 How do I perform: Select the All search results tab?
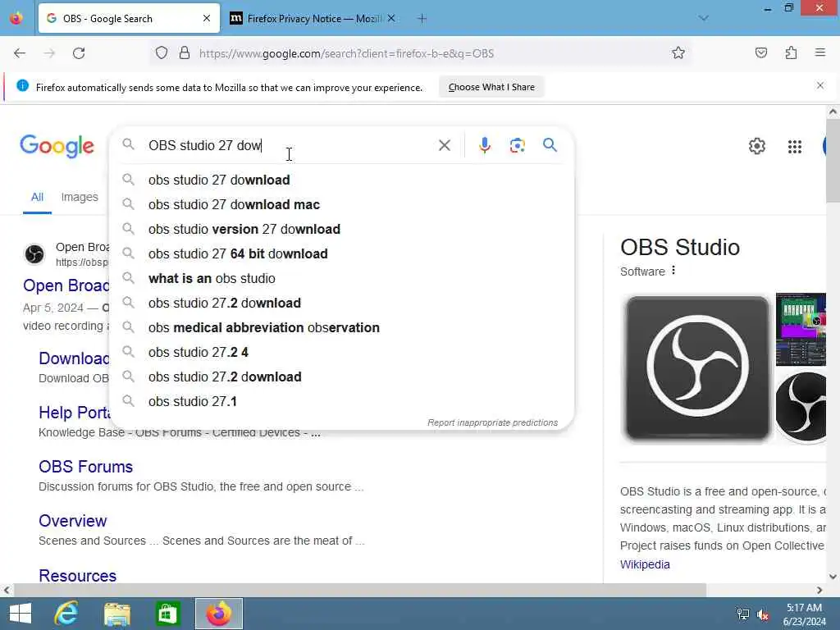coord(37,197)
